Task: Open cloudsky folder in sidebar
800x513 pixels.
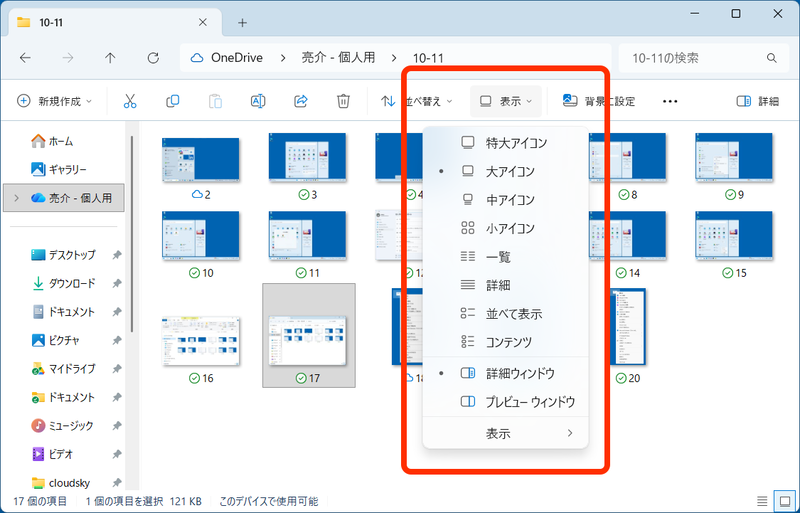Action: coord(60,482)
